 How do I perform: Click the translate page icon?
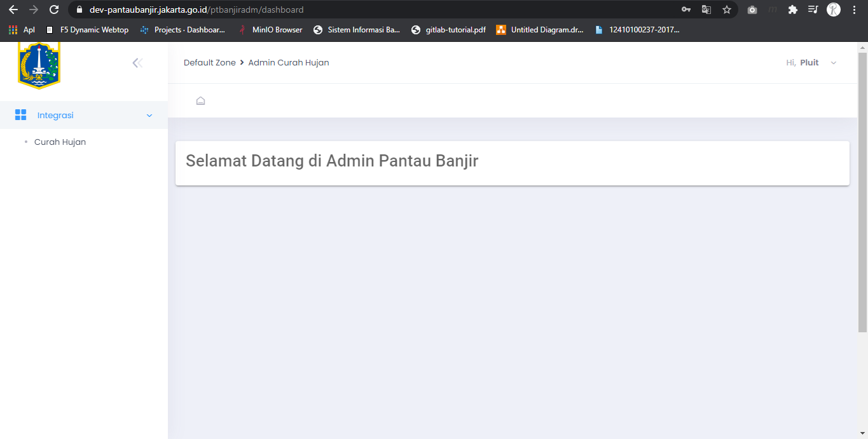[x=706, y=10]
